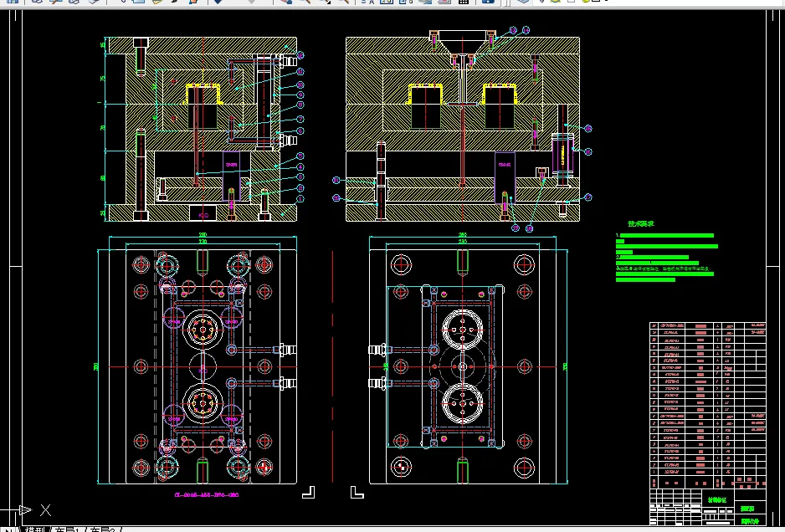Select part balloon number 19
This screenshot has width=785, height=532.
click(516, 228)
